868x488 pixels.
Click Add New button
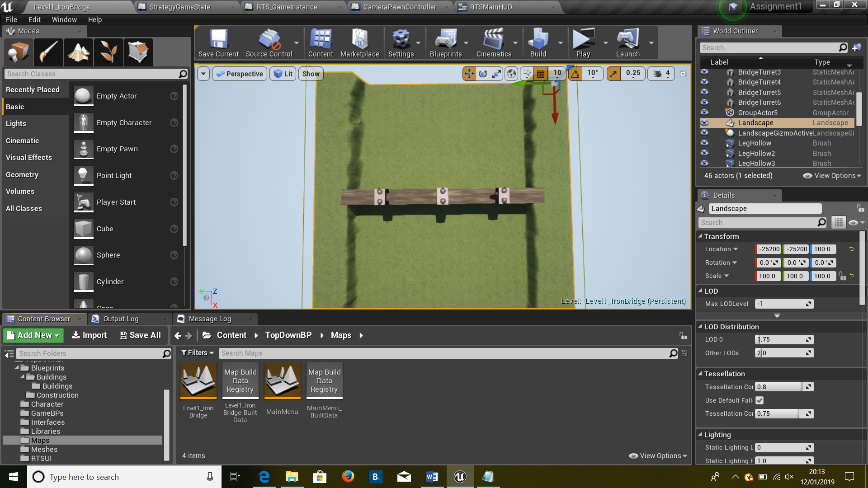pos(33,335)
